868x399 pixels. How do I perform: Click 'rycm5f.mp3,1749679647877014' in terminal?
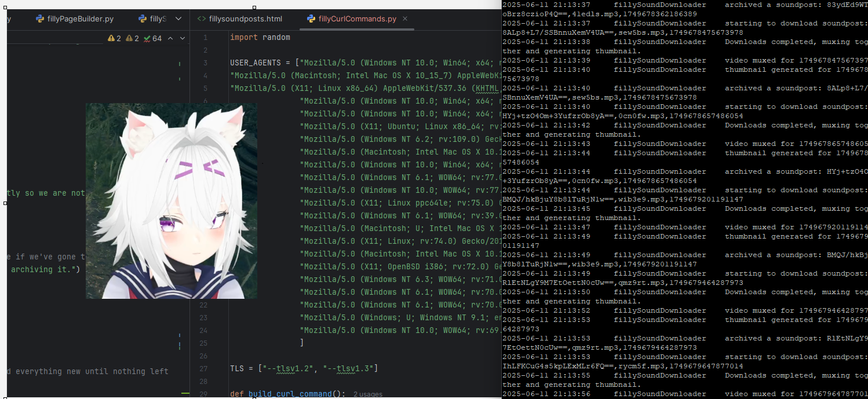(x=682, y=366)
